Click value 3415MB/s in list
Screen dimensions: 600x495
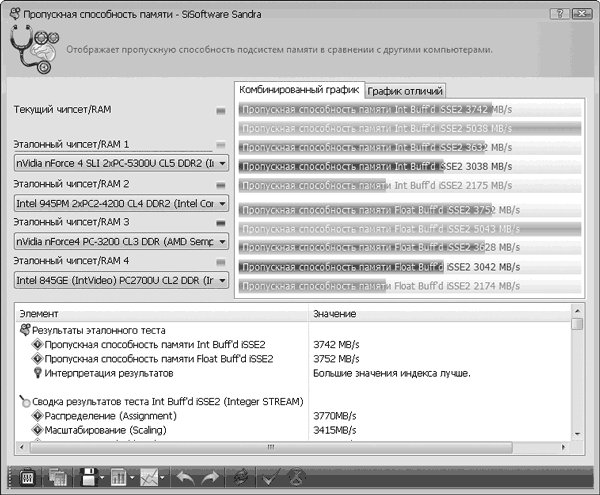pyautogui.click(x=335, y=430)
